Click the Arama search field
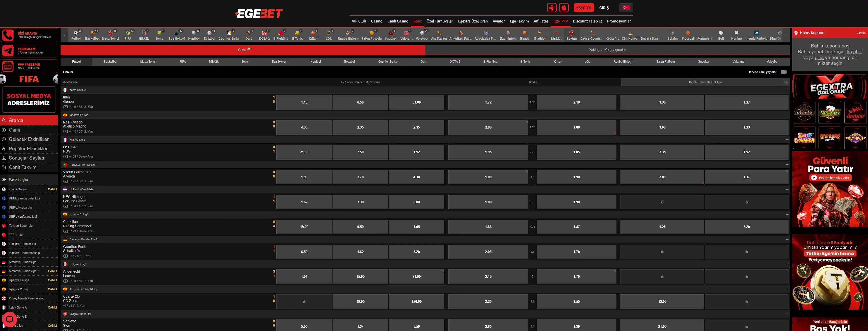The image size is (868, 331). [29, 120]
